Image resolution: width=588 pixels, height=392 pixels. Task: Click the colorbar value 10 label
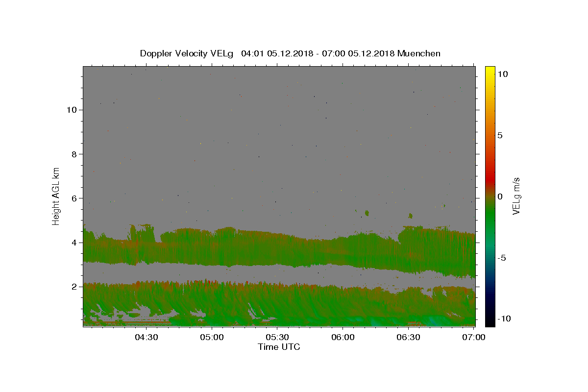(502, 73)
